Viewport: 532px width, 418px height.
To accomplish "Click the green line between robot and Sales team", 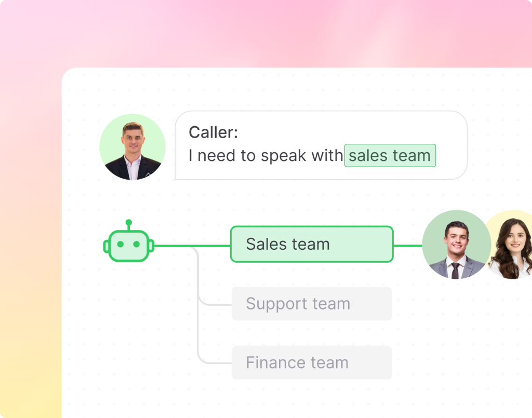I will pyautogui.click(x=192, y=245).
